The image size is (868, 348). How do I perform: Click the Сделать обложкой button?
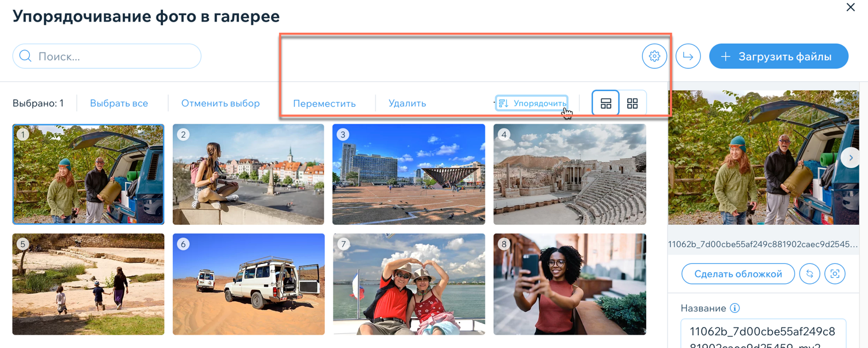pos(738,274)
